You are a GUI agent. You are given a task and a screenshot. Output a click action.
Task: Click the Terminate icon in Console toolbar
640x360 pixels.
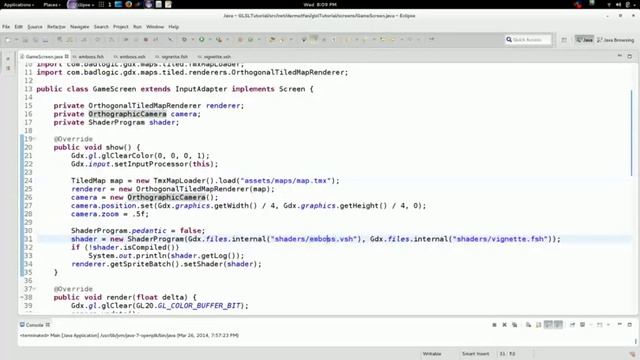(494, 325)
